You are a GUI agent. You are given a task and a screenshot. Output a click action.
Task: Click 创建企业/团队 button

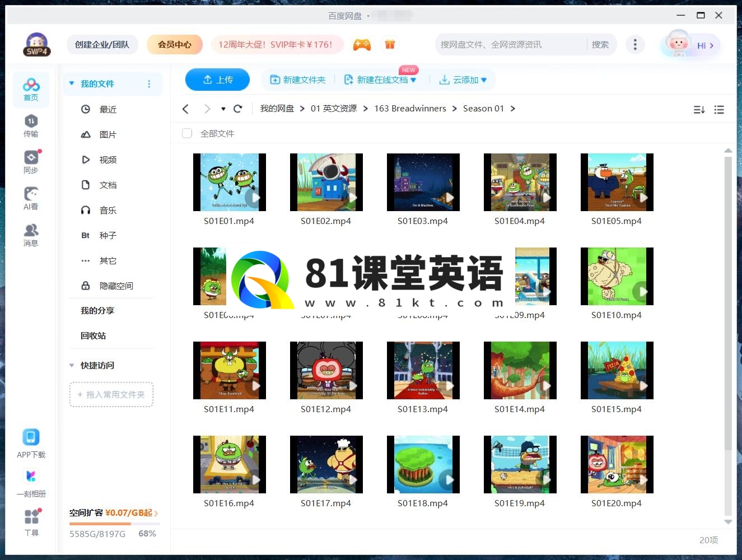pyautogui.click(x=102, y=44)
